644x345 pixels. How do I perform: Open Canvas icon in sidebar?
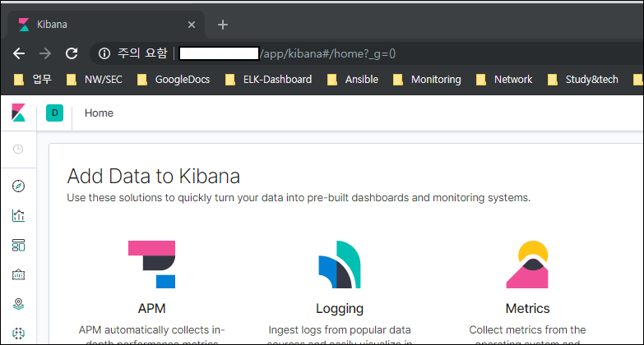click(x=18, y=275)
